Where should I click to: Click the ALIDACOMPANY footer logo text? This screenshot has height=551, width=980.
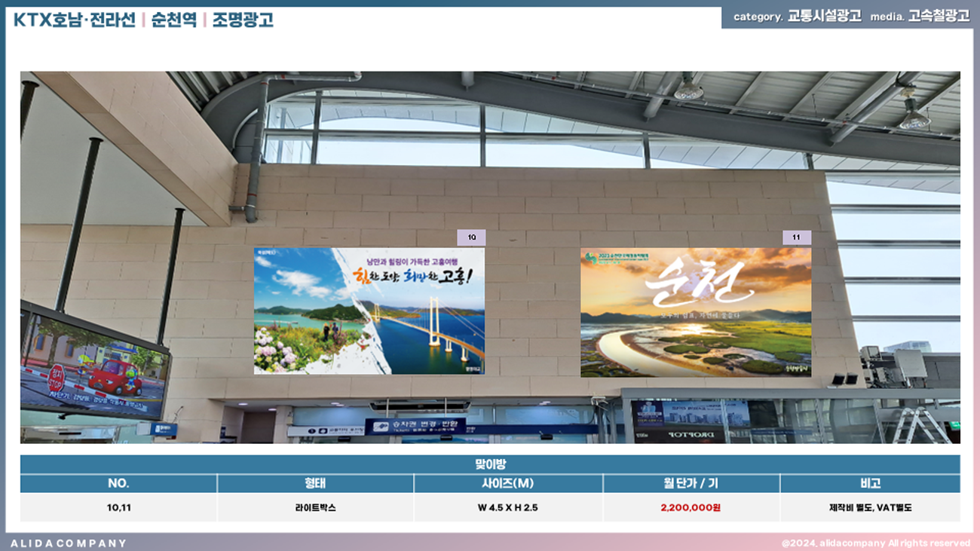click(x=69, y=543)
